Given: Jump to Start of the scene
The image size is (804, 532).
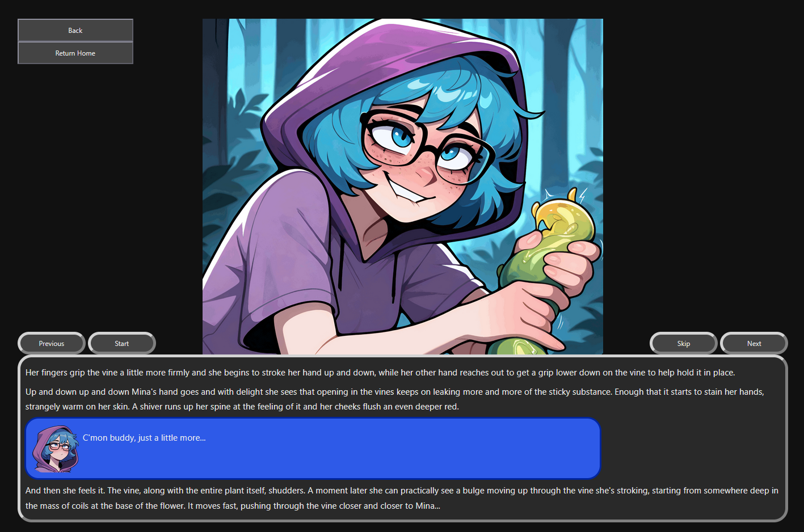Looking at the screenshot, I should click(122, 344).
